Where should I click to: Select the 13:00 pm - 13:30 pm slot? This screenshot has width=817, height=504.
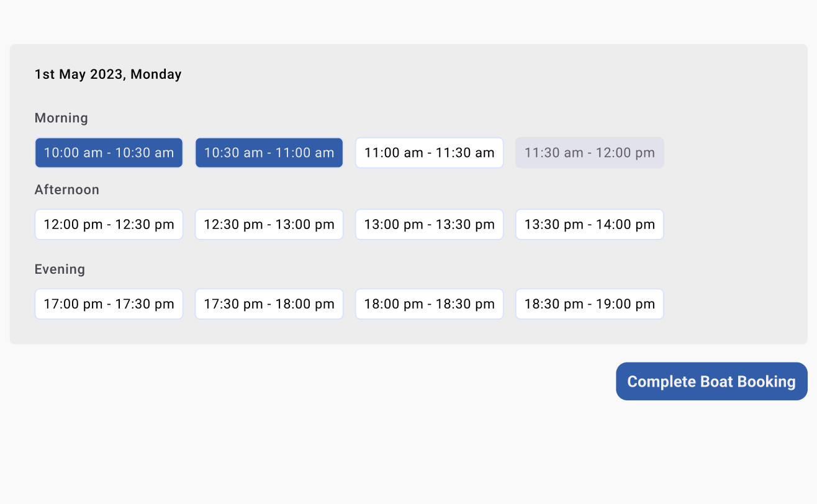[429, 224]
